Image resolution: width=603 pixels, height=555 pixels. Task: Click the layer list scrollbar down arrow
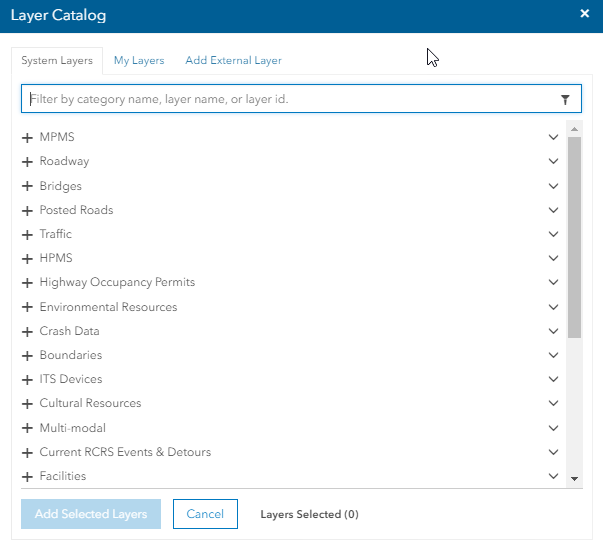click(574, 479)
